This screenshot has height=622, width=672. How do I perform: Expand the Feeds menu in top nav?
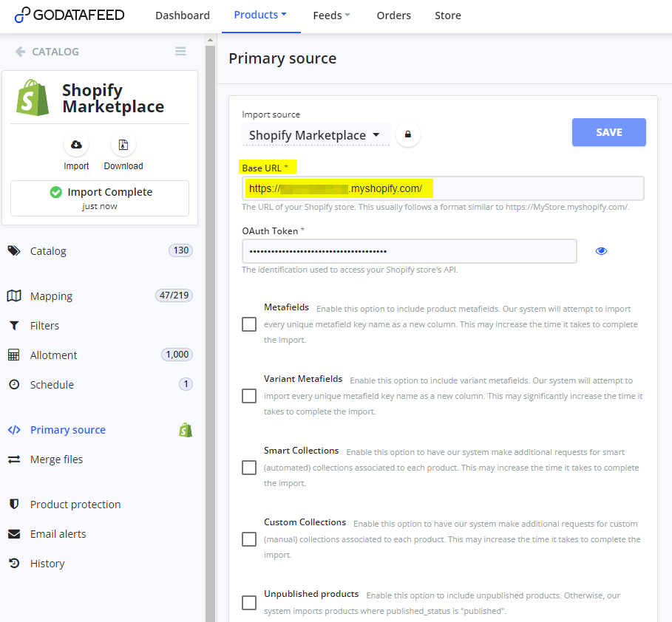331,16
